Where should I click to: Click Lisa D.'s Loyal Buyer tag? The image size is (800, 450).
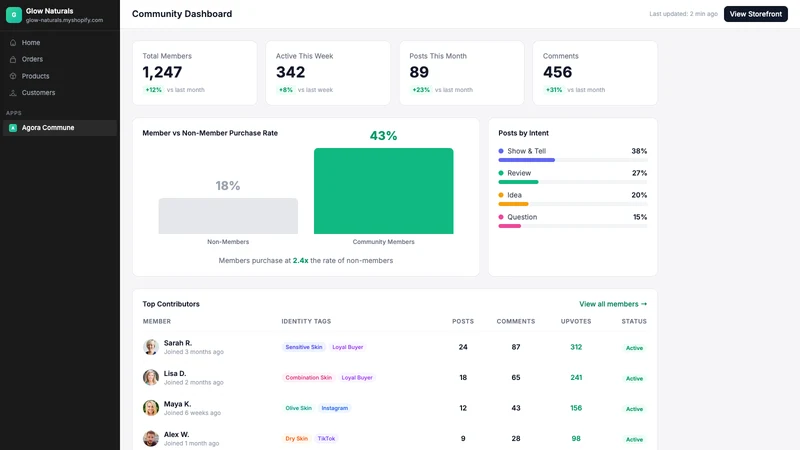tap(357, 378)
